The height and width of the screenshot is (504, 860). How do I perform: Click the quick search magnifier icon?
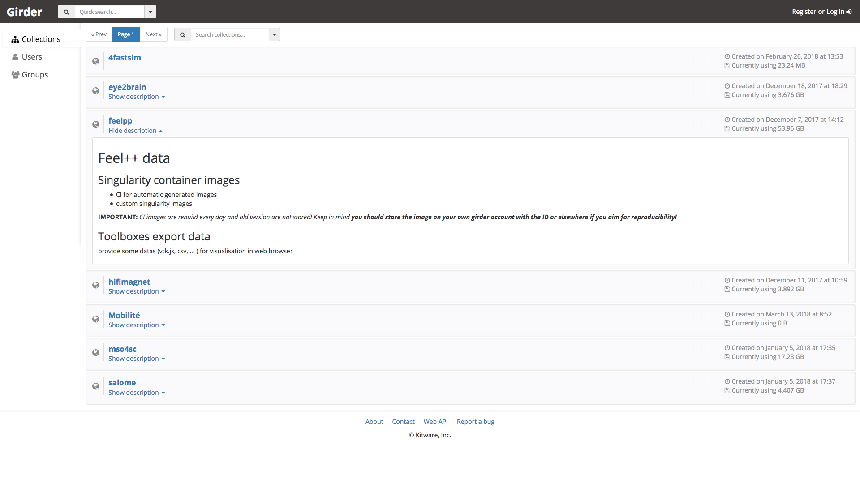point(66,12)
